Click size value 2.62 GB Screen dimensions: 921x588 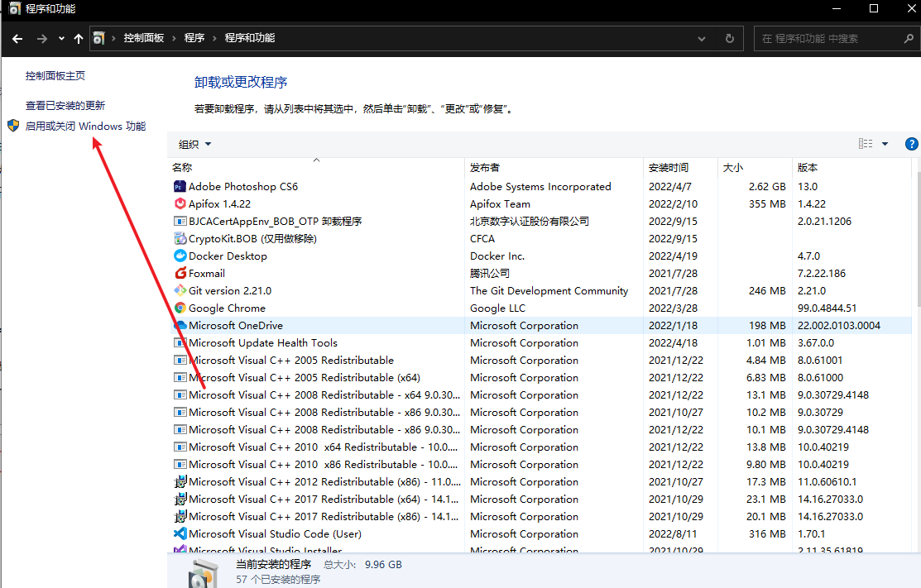[x=767, y=187]
